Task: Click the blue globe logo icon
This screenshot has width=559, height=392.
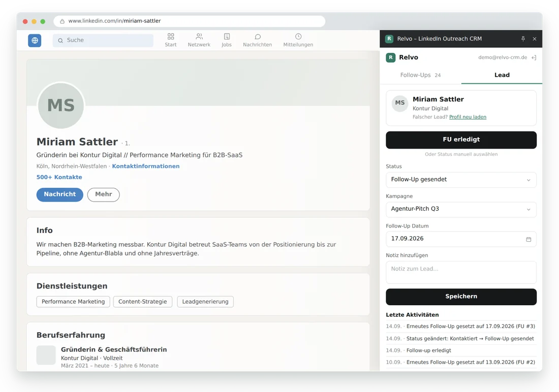Action: (x=35, y=40)
